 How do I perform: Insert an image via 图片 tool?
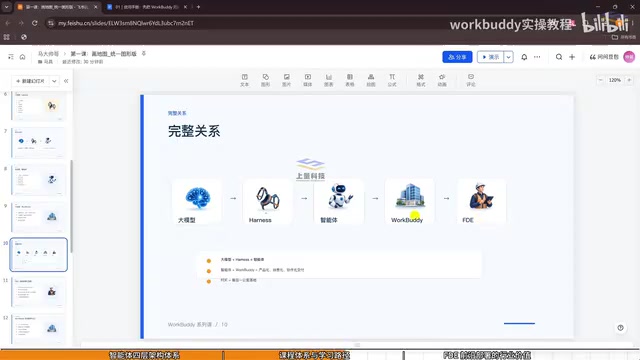click(x=287, y=80)
